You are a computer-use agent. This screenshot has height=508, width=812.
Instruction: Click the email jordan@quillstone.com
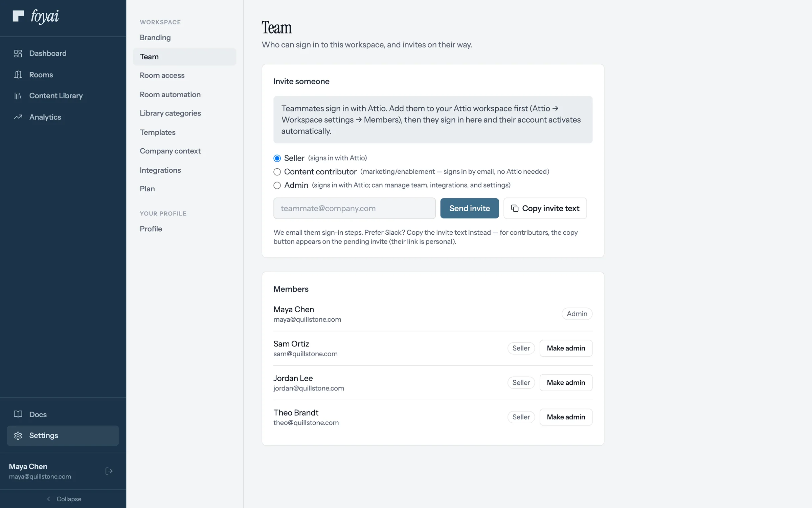(x=309, y=388)
